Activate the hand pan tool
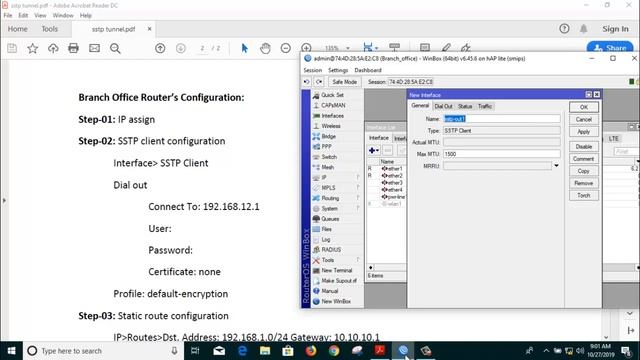The width and height of the screenshot is (640, 360). point(265,48)
